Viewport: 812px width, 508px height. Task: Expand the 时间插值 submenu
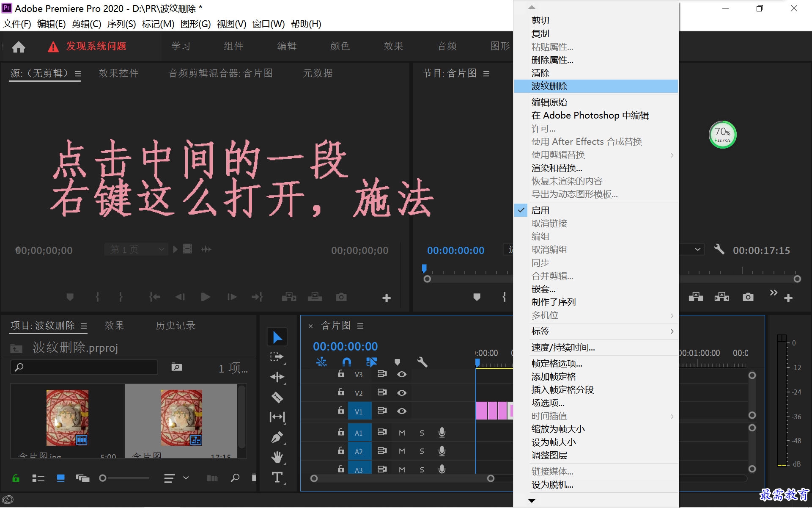(x=596, y=416)
